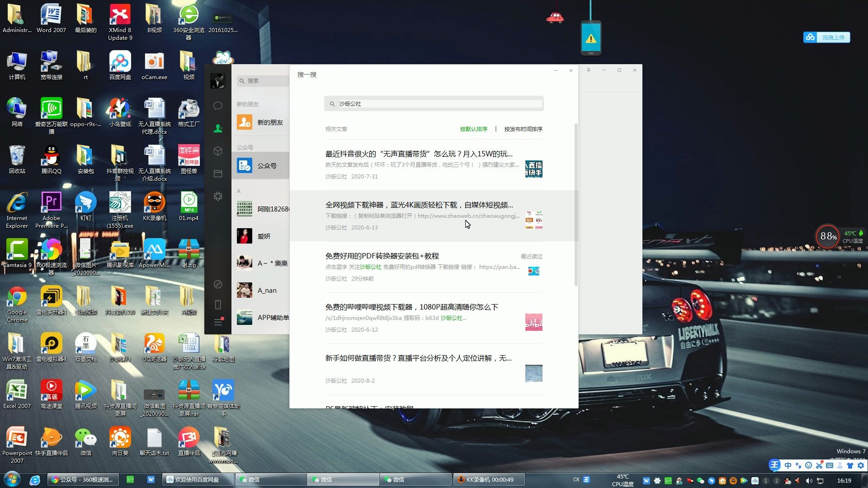868x488 pixels.
Task: Click the volume icon in system tray
Action: (x=809, y=481)
